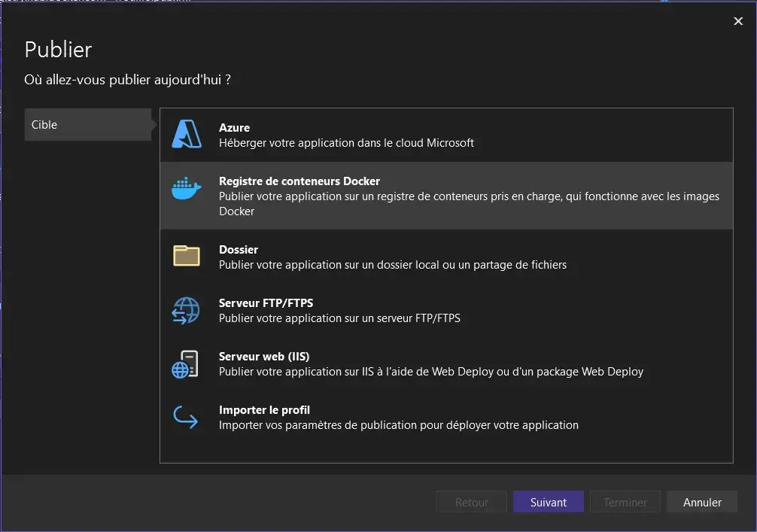The image size is (757, 532).
Task: Click the Importer le profil arrow icon
Action: pos(186,417)
